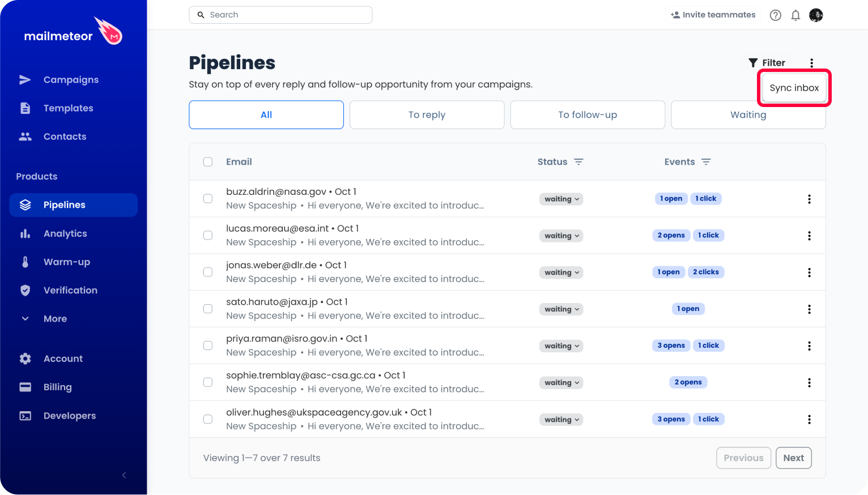Switch to the All tab
Screen dimensions: 868x495
[x=266, y=115]
